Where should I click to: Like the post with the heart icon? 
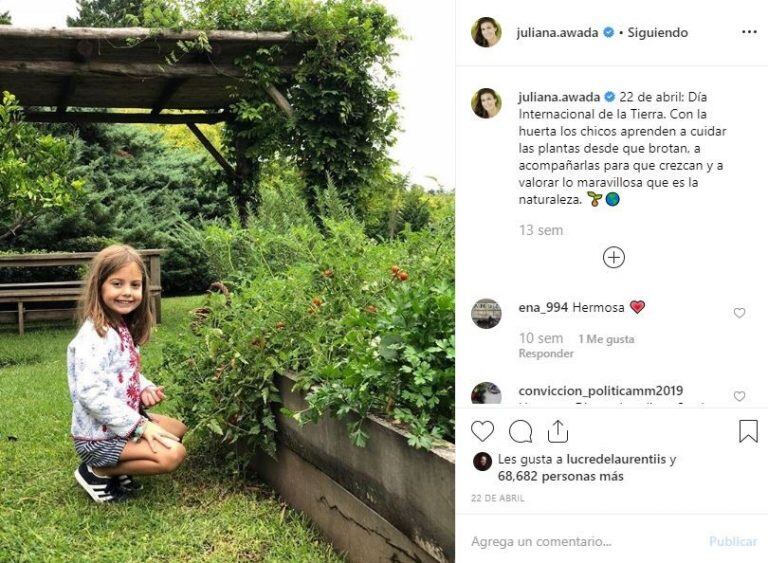click(482, 432)
